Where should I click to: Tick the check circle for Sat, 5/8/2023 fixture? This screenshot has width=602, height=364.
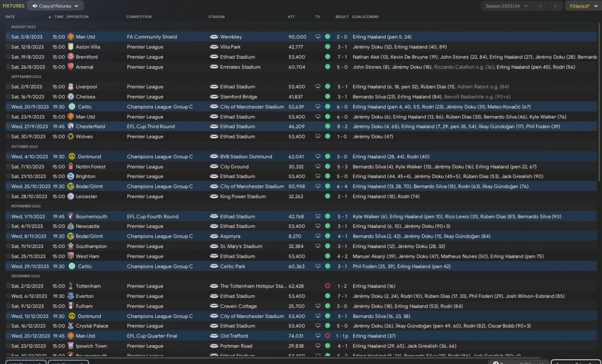[x=8, y=37]
